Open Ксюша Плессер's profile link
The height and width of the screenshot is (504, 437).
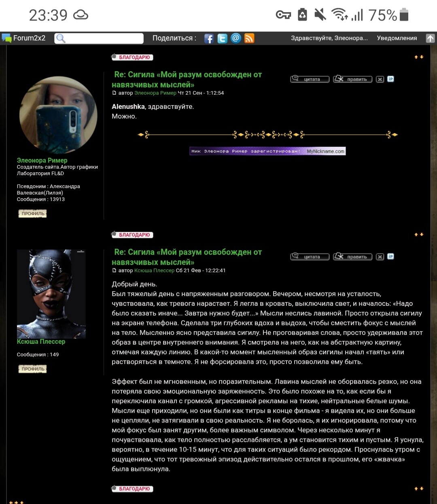tap(40, 342)
